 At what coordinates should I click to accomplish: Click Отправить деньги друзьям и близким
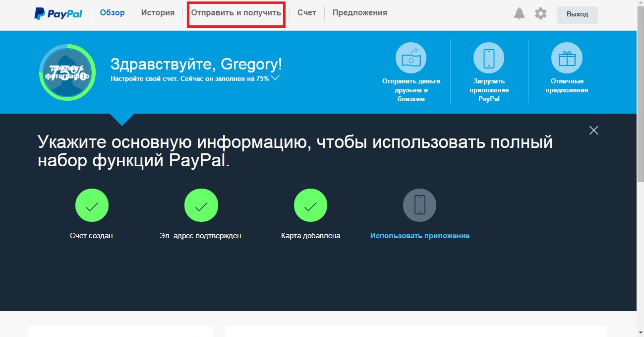[411, 90]
